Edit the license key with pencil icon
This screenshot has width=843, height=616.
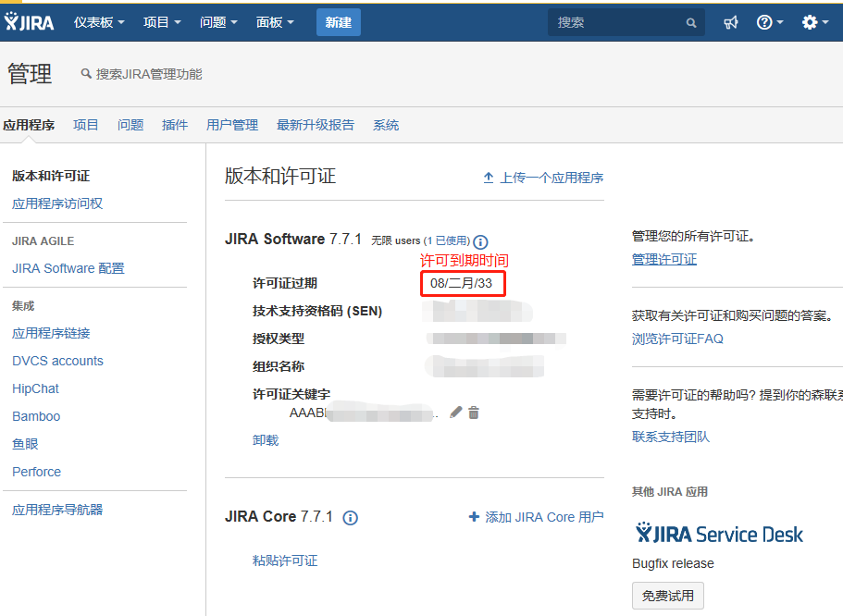point(455,413)
